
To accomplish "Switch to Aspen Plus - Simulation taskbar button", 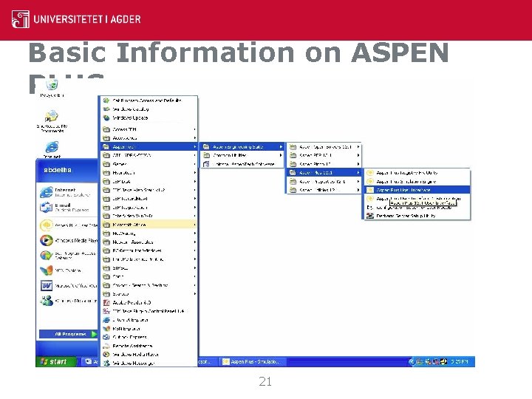I will point(253,361).
